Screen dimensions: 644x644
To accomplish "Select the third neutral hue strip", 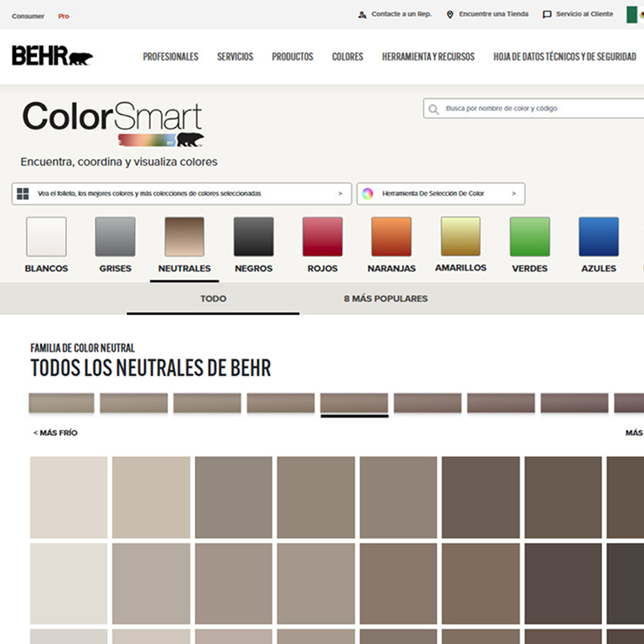I will (207, 403).
